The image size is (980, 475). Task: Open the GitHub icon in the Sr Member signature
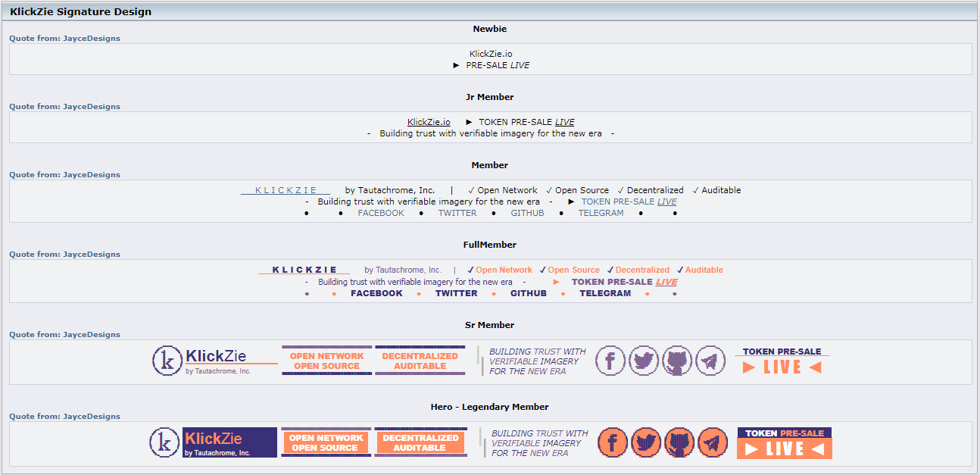pos(677,361)
